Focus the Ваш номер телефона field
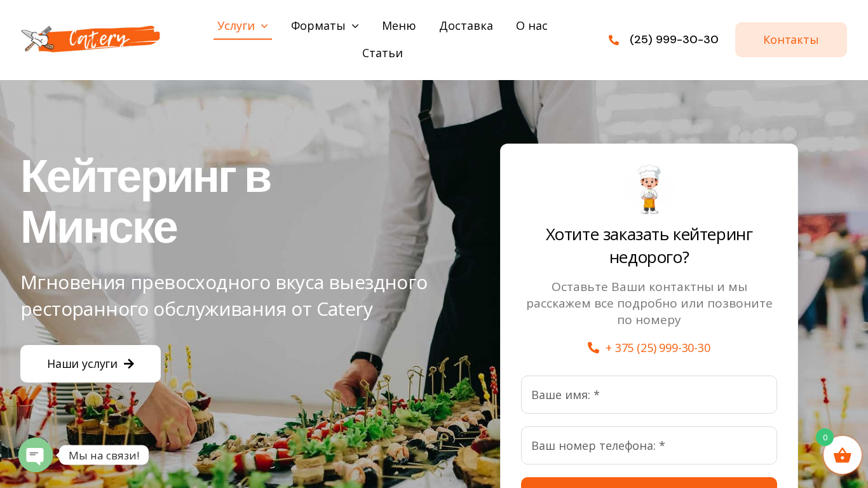The width and height of the screenshot is (868, 488). (649, 445)
